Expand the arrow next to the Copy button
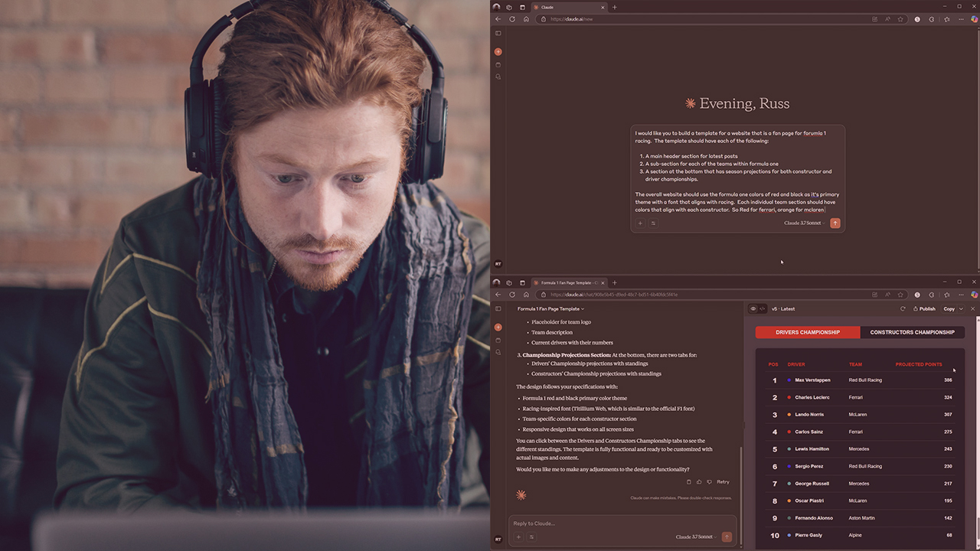 pyautogui.click(x=961, y=309)
